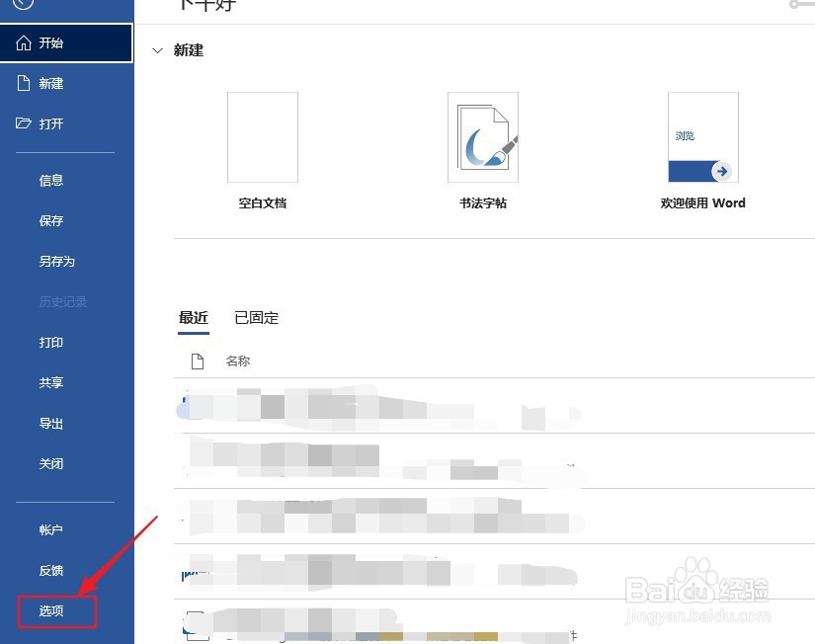Click the open folder icon beside 打开
Viewport: 815px width, 644px height.
tap(24, 123)
